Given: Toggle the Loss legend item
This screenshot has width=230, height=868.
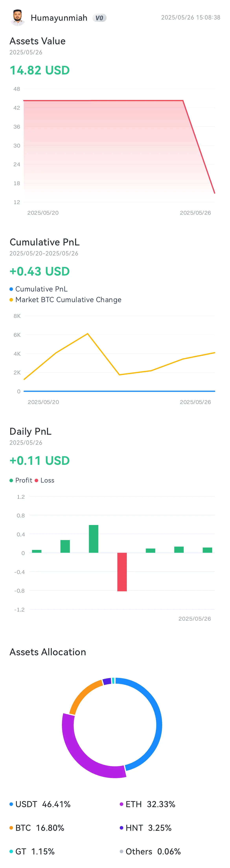Looking at the screenshot, I should (44, 480).
